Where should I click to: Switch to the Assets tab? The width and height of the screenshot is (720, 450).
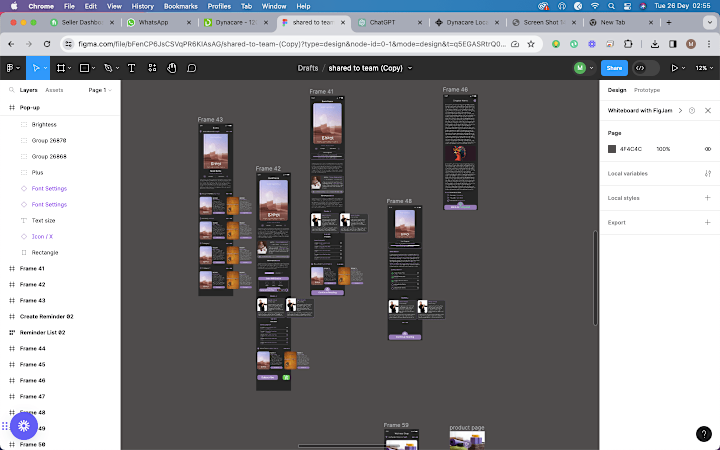pyautogui.click(x=54, y=90)
